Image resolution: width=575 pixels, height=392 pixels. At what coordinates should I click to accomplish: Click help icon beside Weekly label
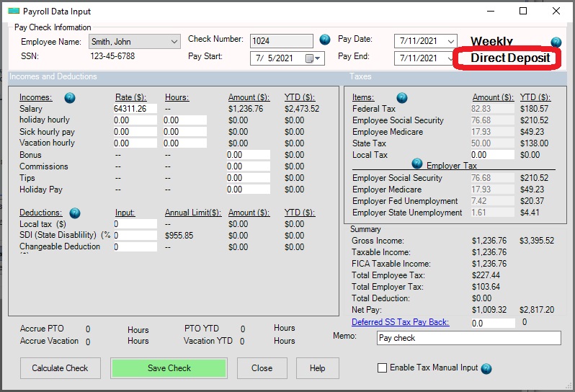point(556,42)
